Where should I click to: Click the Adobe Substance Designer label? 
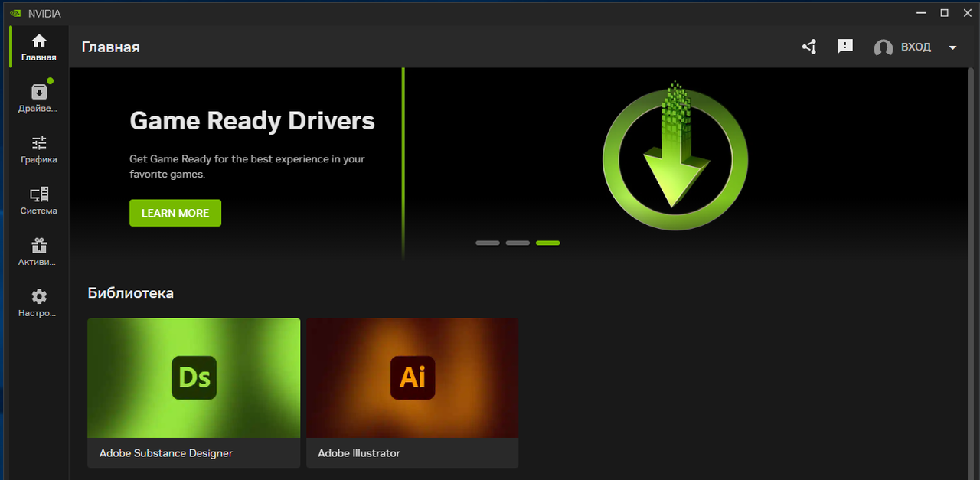click(x=166, y=453)
